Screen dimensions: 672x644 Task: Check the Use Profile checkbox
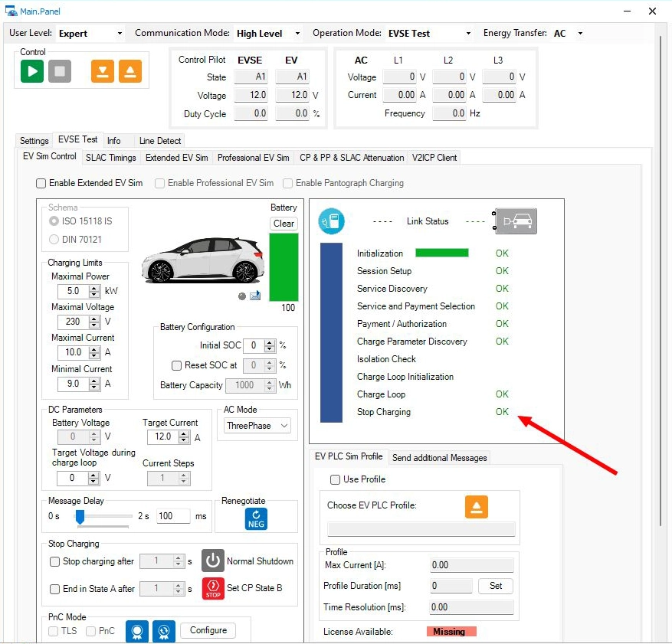[x=335, y=479]
